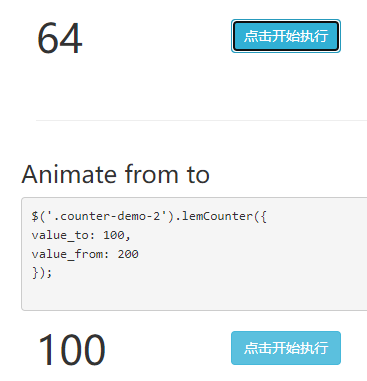This screenshot has width=367, height=381.
Task: Click the word 'Animate' in the heading
Action: 69,174
